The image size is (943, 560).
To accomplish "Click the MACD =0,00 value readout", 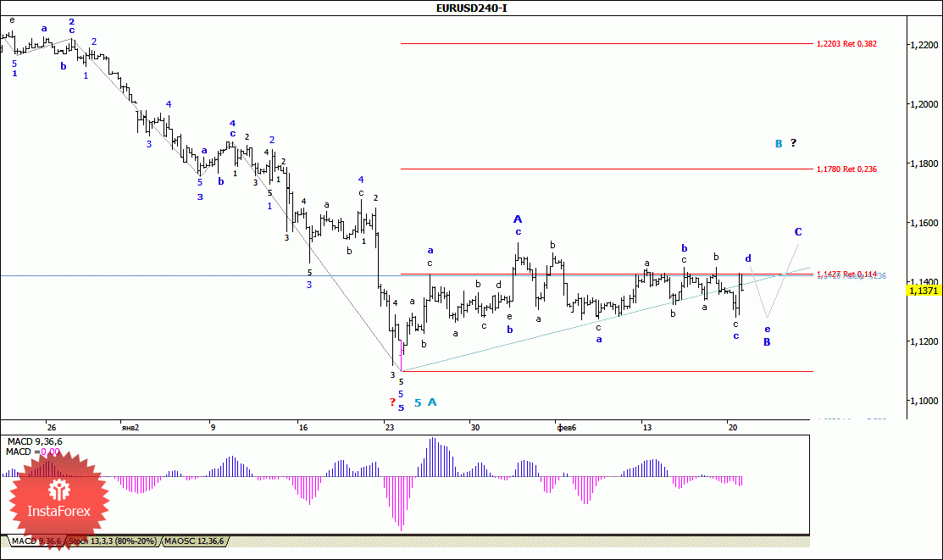I will (x=33, y=452).
